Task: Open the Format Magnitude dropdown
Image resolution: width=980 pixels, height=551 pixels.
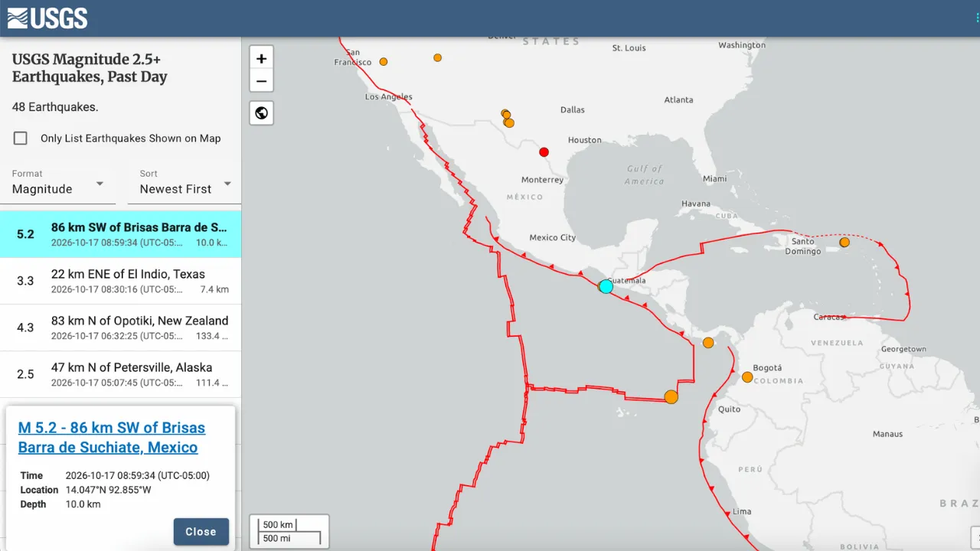Action: pos(58,184)
